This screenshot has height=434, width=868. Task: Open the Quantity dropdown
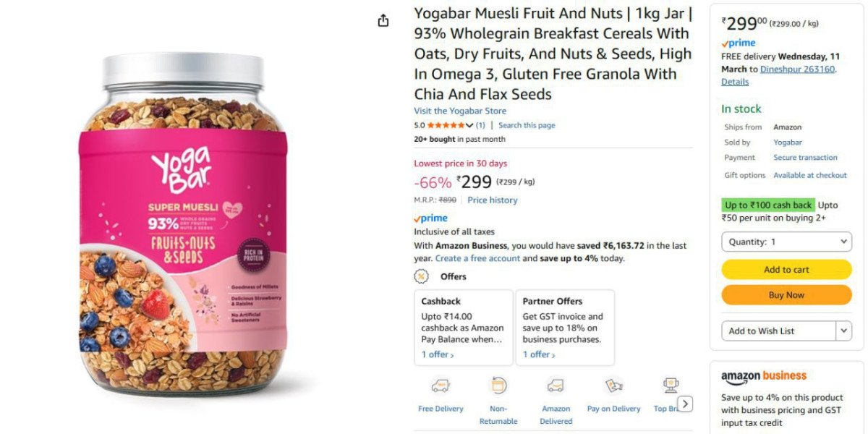786,242
